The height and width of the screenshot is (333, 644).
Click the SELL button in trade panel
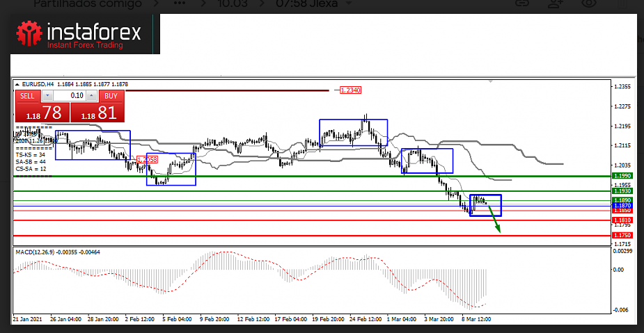pyautogui.click(x=28, y=95)
